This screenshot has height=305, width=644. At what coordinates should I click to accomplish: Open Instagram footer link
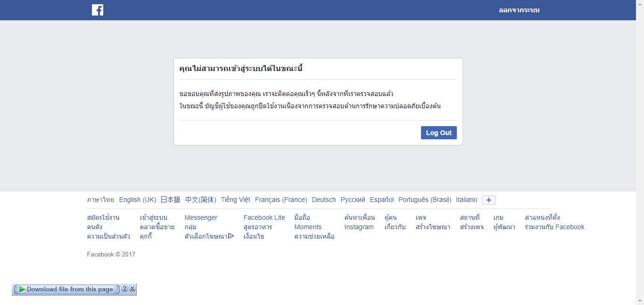pos(359,227)
